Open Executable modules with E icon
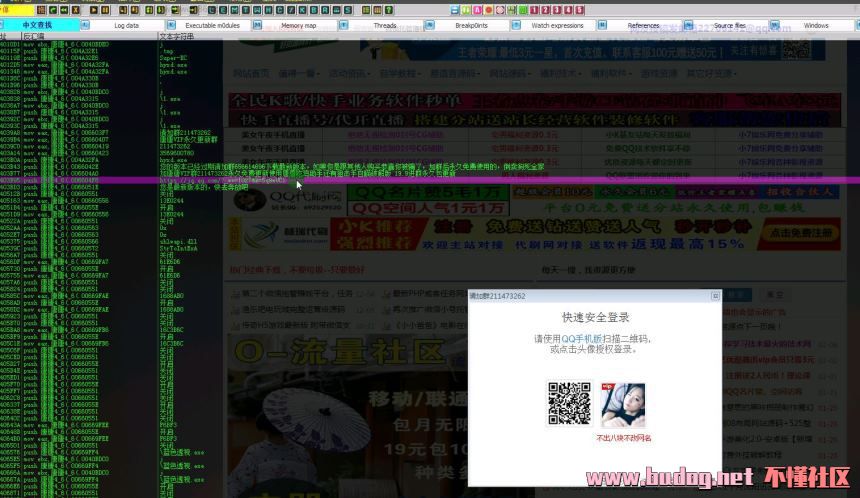This screenshot has height=498, width=860. pyautogui.click(x=223, y=10)
